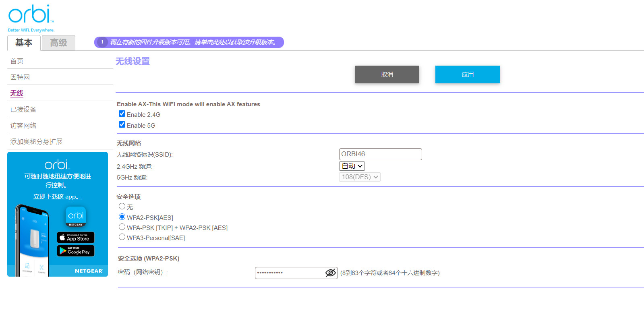
Task: Click the Enable 2.4G label text
Action: pyautogui.click(x=144, y=115)
